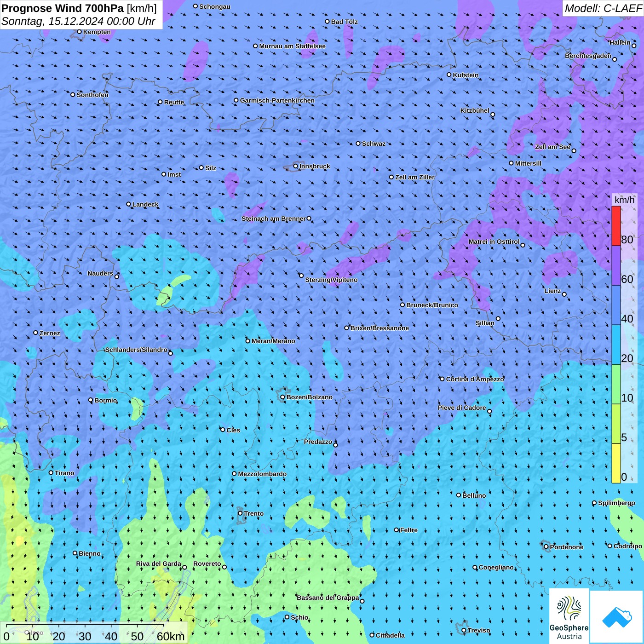Select the light blue 20-40 km/h legend color
The height and width of the screenshot is (644, 644).
coord(616,345)
